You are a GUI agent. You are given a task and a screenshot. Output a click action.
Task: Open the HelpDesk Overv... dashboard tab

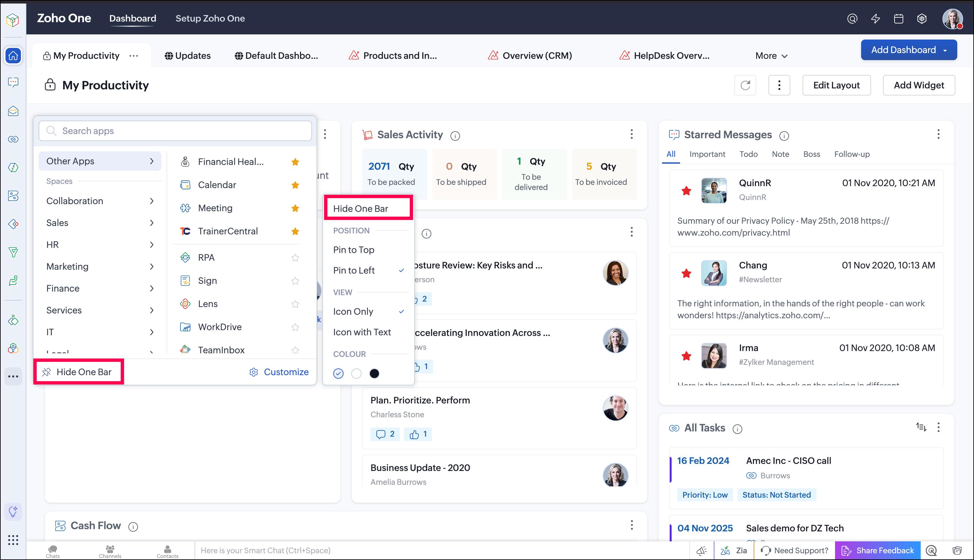pyautogui.click(x=665, y=56)
